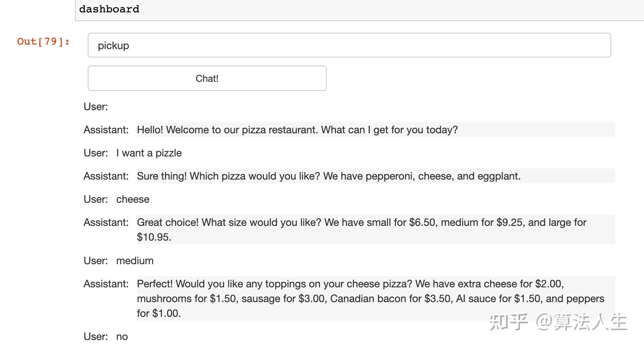Select the "I want a pizzle" user message

[149, 153]
